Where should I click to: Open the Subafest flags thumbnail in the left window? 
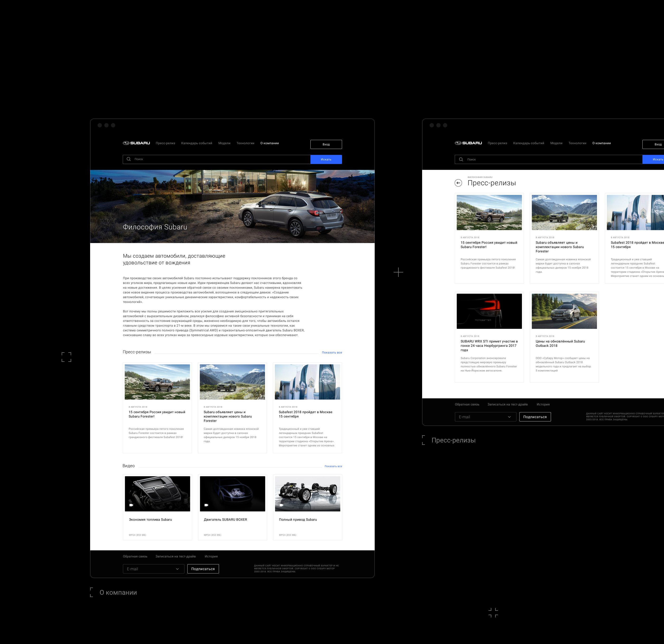tap(307, 382)
